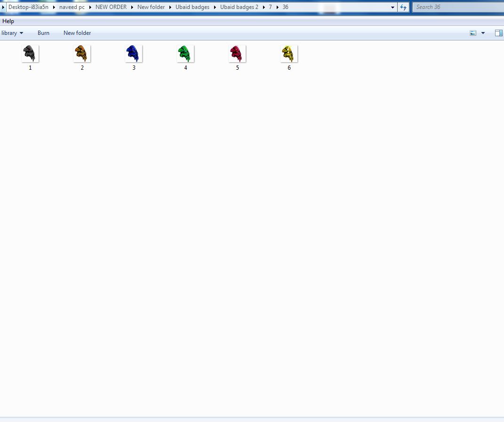Expand the arrow before Desktop-i83ia5n in the breadcrumb

3,7
